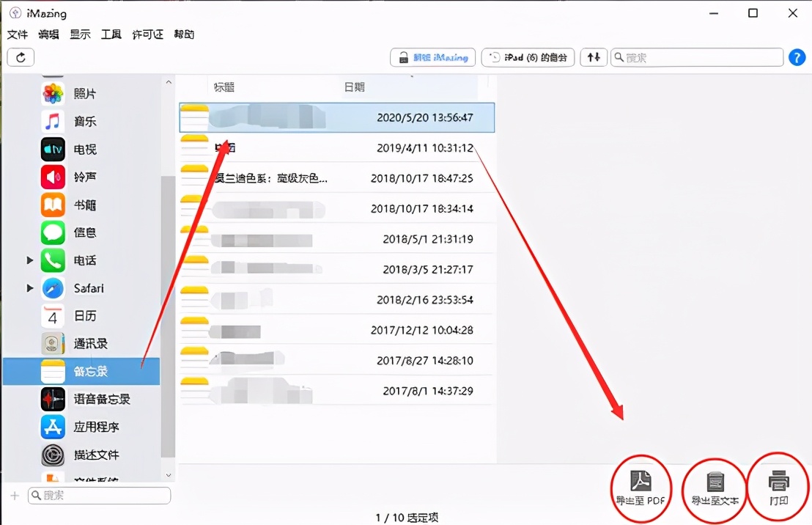Open Voice Memos (语音备忘录) in the sidebar
Viewport: 812px width, 525px height.
[52, 399]
